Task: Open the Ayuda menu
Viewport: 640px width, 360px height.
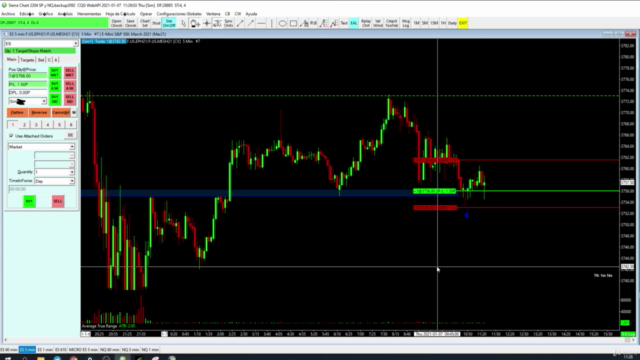Action: pos(251,14)
